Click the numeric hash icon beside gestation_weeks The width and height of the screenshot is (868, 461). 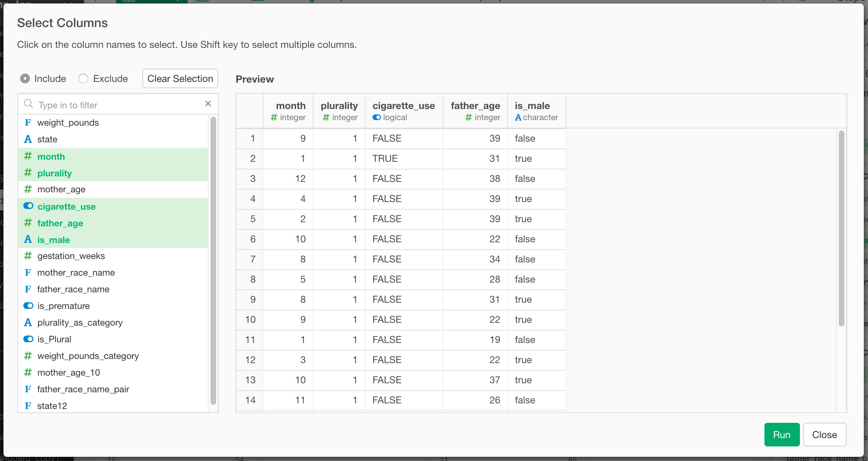point(28,256)
